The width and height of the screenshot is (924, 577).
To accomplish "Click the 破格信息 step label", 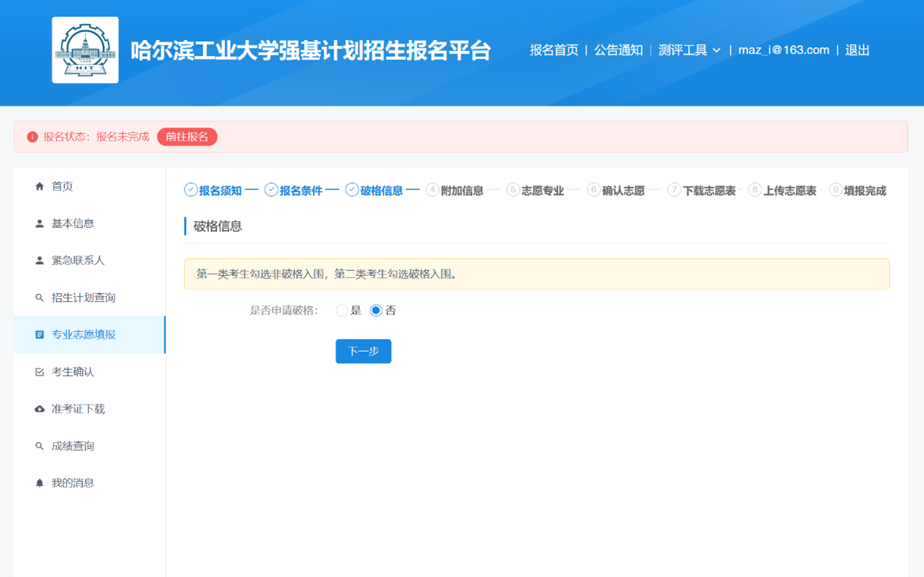I will coord(382,191).
